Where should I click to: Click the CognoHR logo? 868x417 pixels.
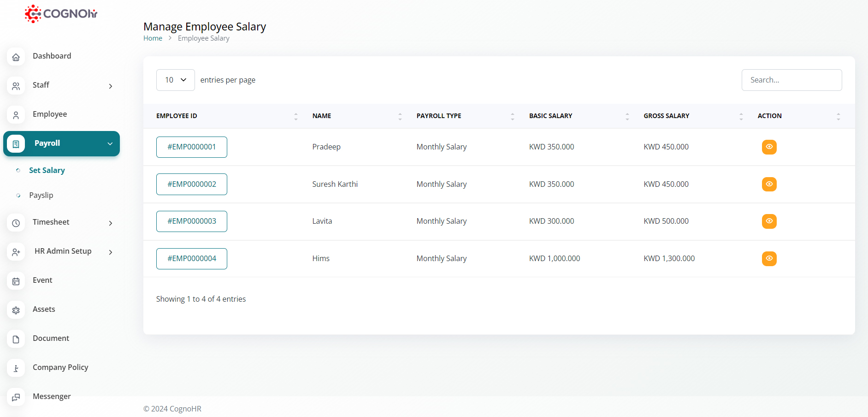tap(61, 14)
